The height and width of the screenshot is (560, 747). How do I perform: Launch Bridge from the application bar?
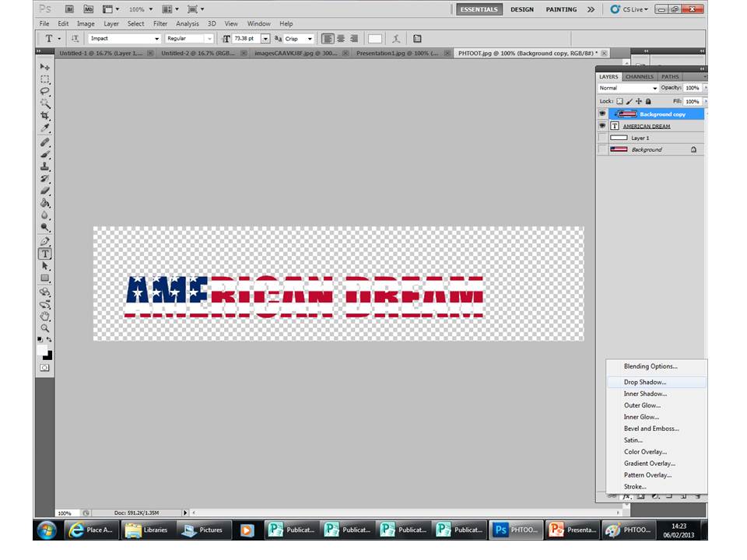[69, 9]
